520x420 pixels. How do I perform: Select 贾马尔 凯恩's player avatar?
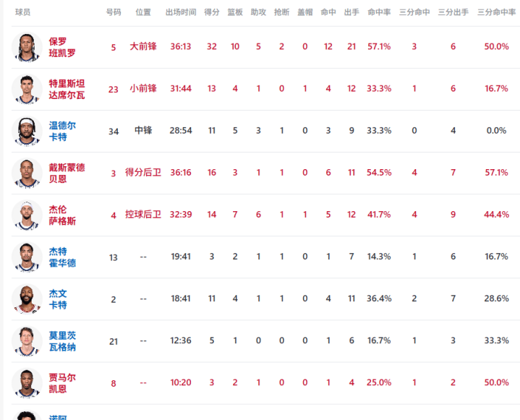pos(27,383)
